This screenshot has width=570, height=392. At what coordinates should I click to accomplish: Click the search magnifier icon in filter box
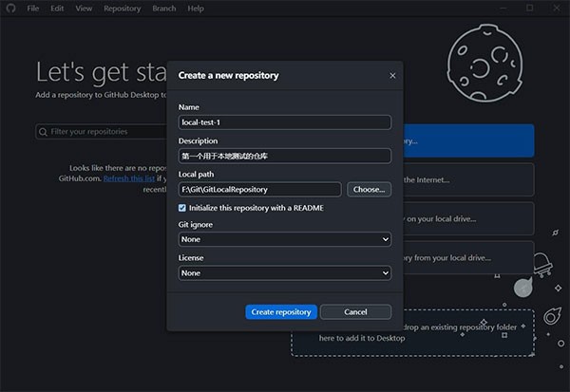(x=43, y=132)
